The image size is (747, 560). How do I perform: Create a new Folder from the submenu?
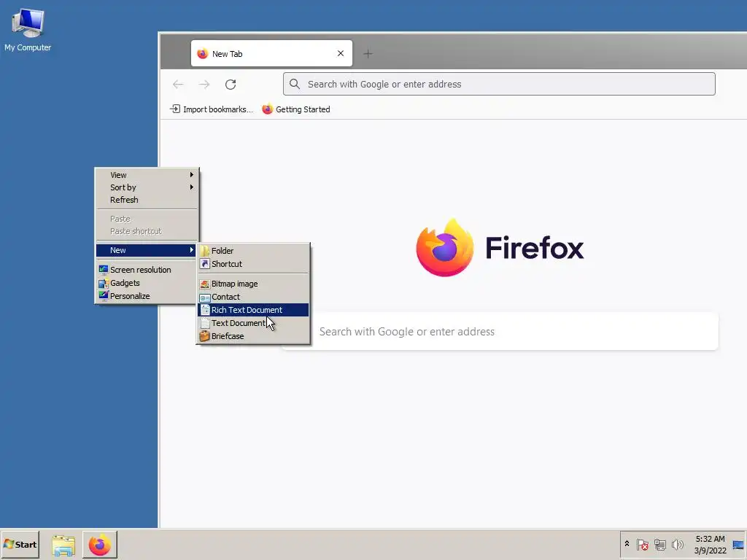[x=253, y=251]
